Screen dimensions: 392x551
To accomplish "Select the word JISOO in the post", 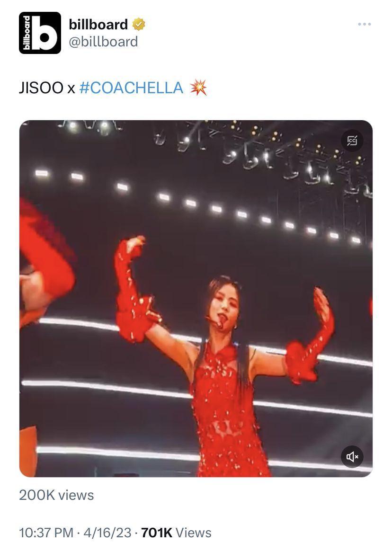I will point(41,88).
